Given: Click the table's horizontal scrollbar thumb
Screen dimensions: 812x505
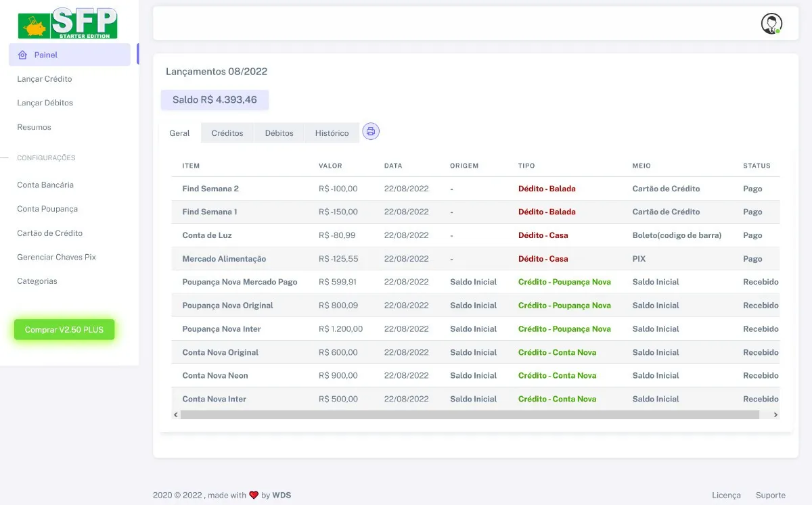Looking at the screenshot, I should point(470,414).
